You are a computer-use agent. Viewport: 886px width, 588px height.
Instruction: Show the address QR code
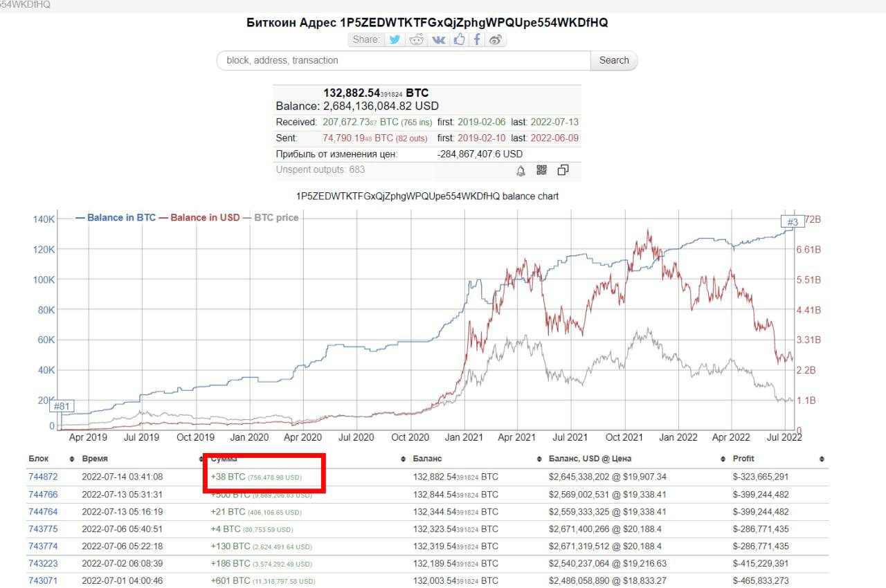(x=541, y=170)
